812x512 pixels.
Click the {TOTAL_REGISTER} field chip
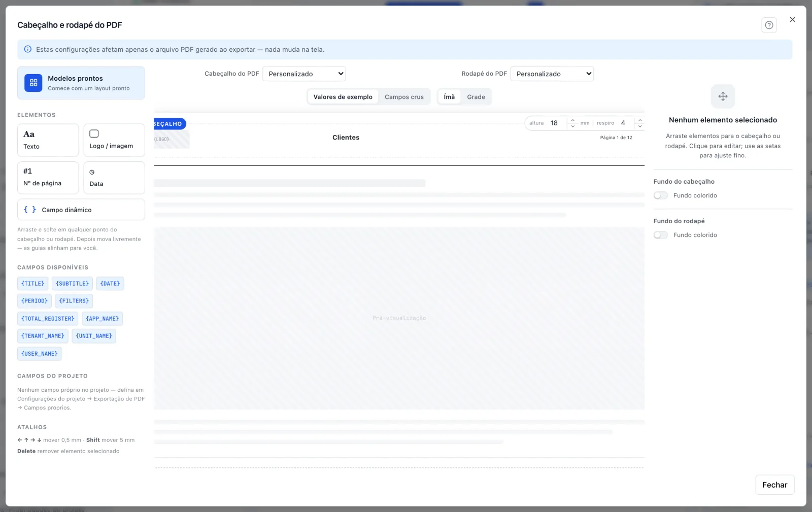48,319
